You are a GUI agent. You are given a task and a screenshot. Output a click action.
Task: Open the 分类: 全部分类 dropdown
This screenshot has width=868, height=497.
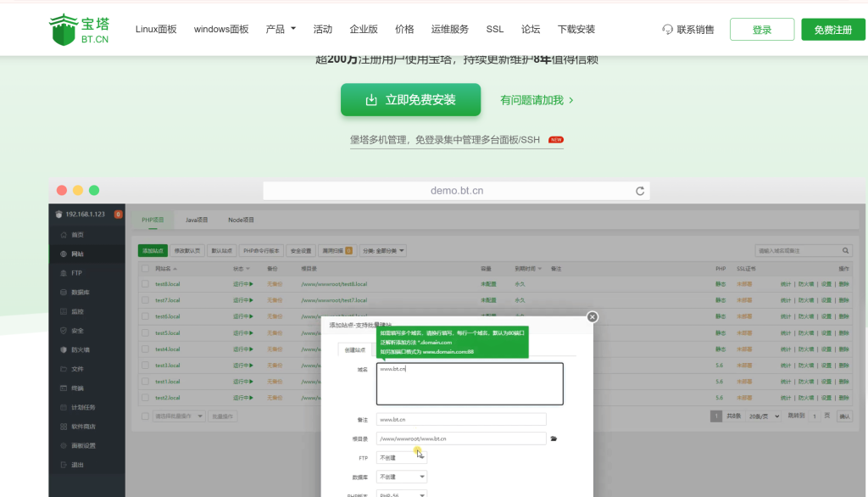[383, 251]
